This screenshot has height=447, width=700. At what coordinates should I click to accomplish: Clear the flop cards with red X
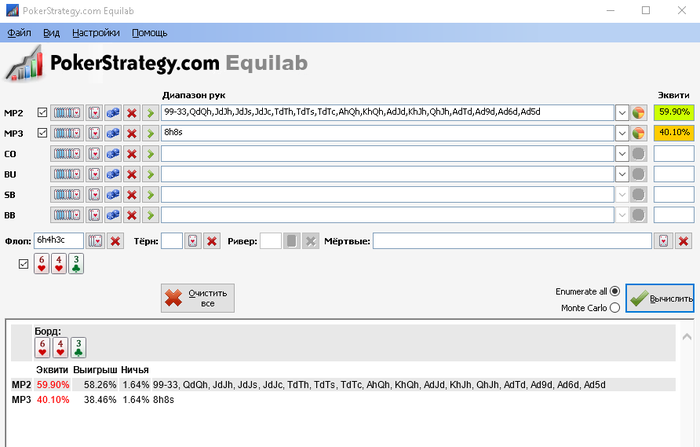tap(115, 241)
